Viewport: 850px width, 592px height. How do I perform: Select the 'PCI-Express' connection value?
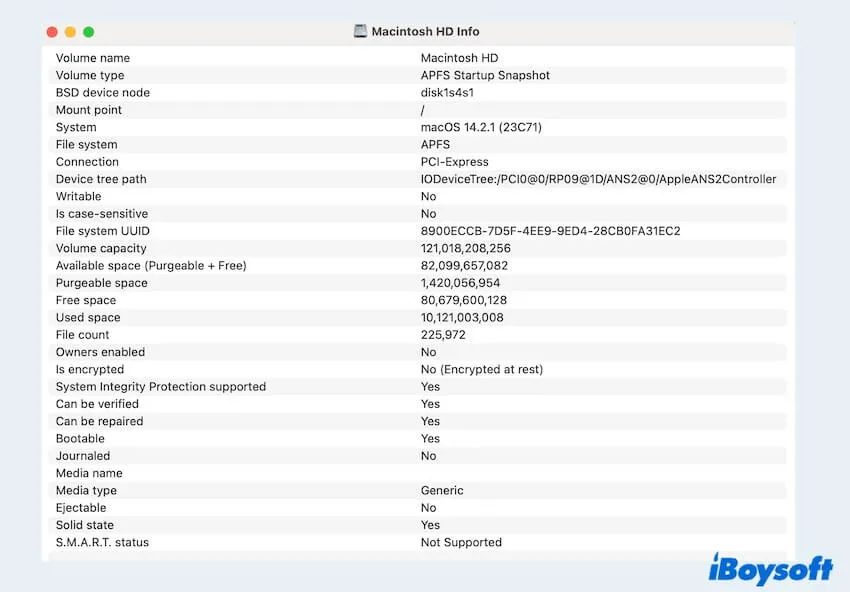coord(455,162)
